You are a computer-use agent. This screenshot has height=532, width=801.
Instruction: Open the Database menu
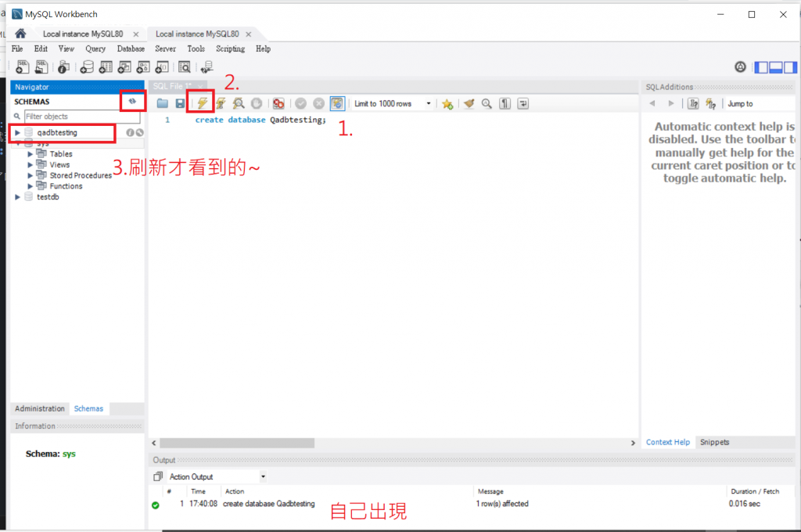point(131,49)
